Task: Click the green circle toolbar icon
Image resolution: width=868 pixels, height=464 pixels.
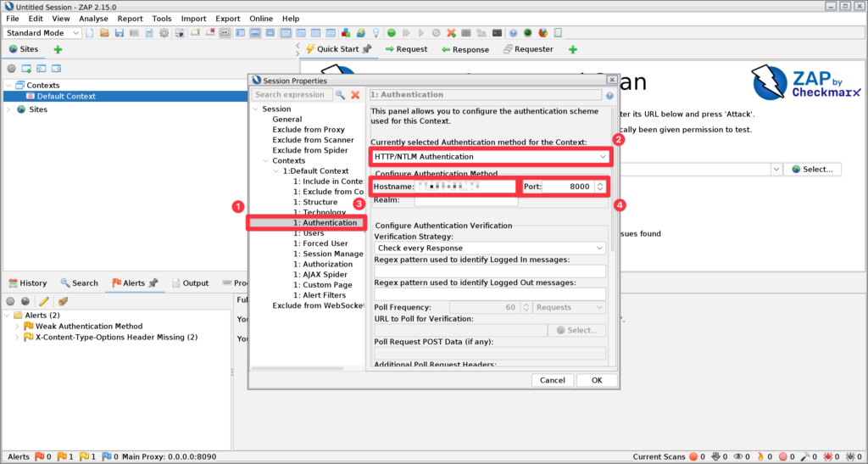Action: (x=392, y=33)
